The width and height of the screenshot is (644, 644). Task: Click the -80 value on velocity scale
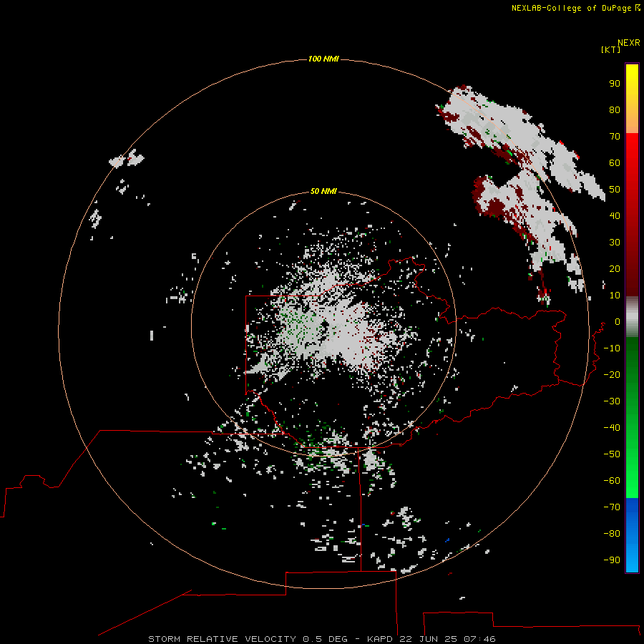tap(612, 534)
